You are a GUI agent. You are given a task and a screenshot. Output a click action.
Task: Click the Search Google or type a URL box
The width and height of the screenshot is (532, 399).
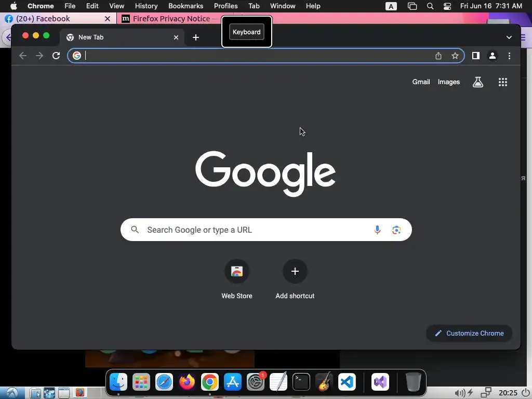(x=266, y=230)
